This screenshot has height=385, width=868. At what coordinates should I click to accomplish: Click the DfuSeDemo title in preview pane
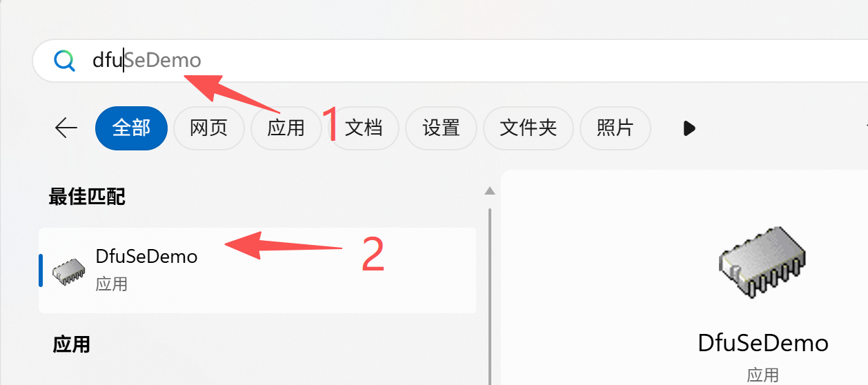pyautogui.click(x=762, y=343)
